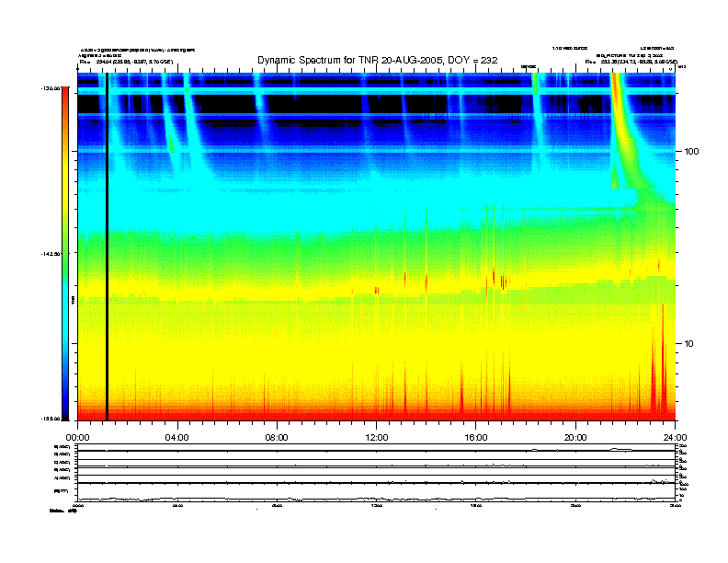This screenshot has height=563, width=728.
Task: Click the bottom magnetic field trace panel
Action: click(x=376, y=492)
